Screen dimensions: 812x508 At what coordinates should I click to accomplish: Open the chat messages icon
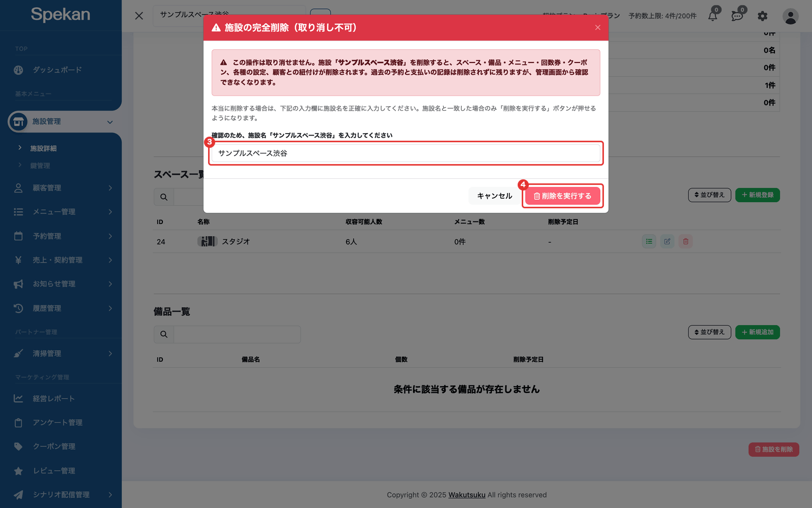[737, 16]
